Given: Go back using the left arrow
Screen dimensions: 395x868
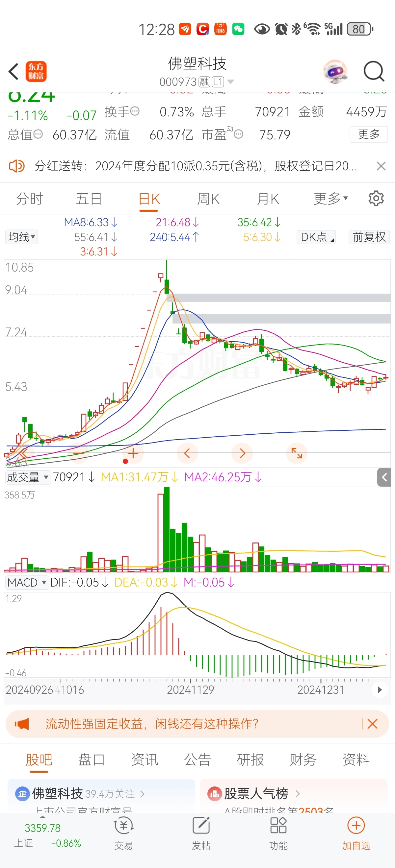Looking at the screenshot, I should click(x=13, y=71).
